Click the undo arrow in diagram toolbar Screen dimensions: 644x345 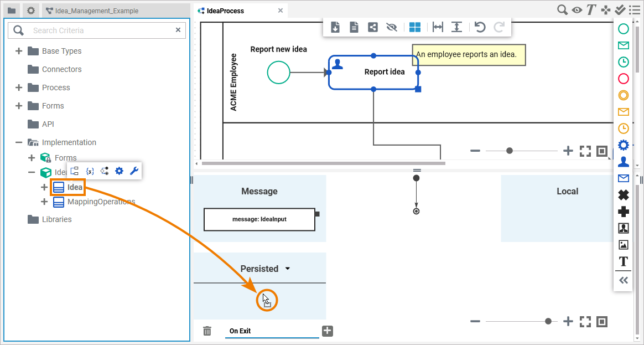(x=480, y=27)
